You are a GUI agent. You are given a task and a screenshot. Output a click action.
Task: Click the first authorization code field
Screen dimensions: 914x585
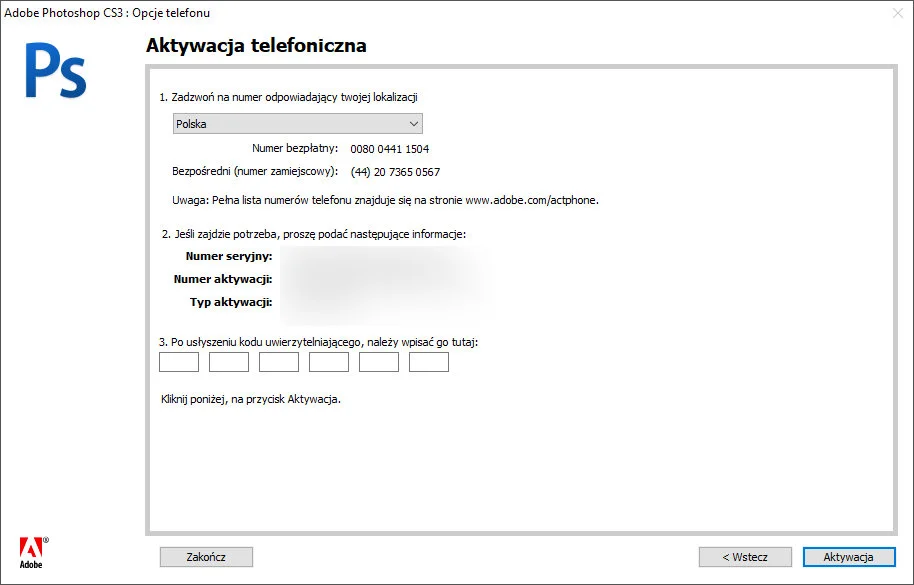click(179, 362)
